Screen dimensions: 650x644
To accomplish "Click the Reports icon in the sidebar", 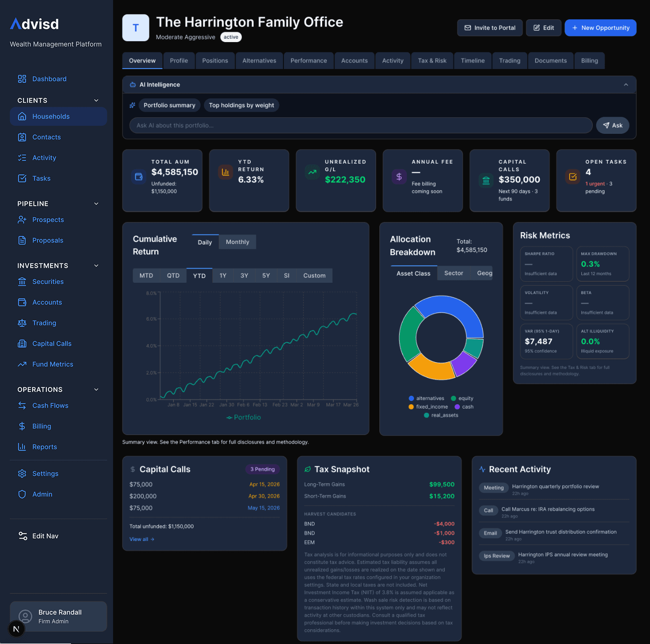I will (22, 447).
